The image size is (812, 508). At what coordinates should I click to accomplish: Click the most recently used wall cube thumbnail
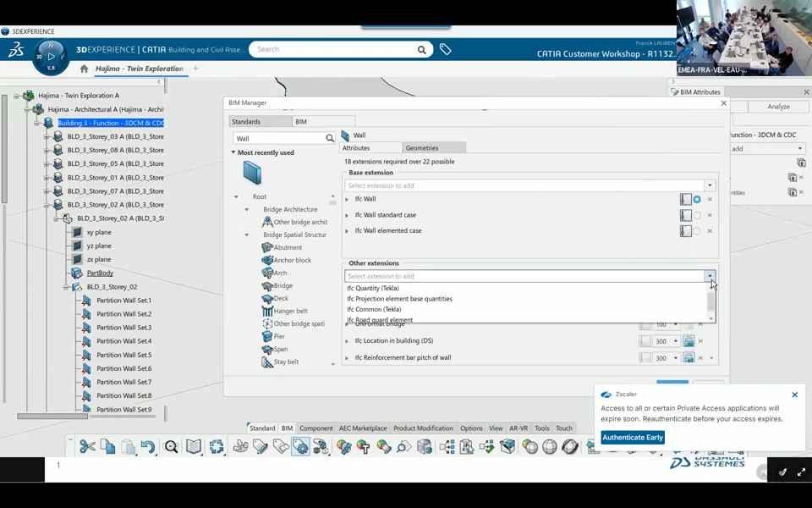252,173
